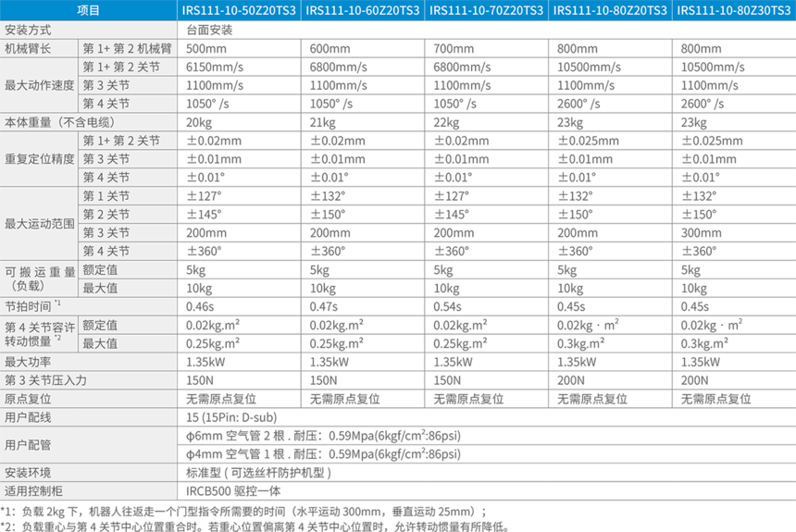
Task: Click the 项目 header cell
Action: 88,10
